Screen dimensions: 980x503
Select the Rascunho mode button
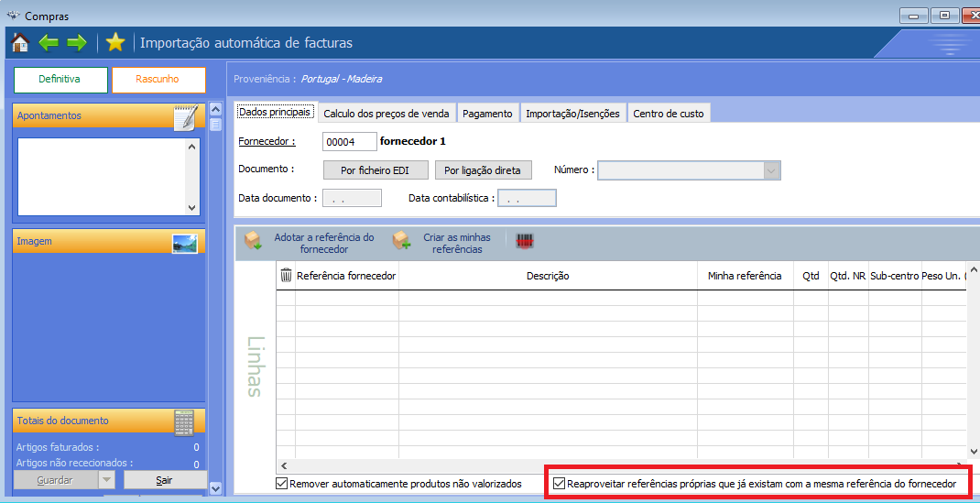coord(158,80)
